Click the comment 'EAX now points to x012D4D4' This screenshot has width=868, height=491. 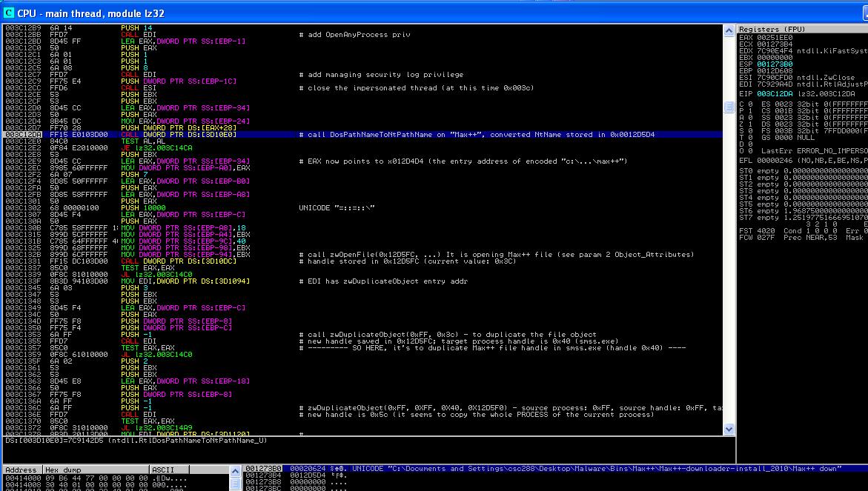tap(463, 161)
